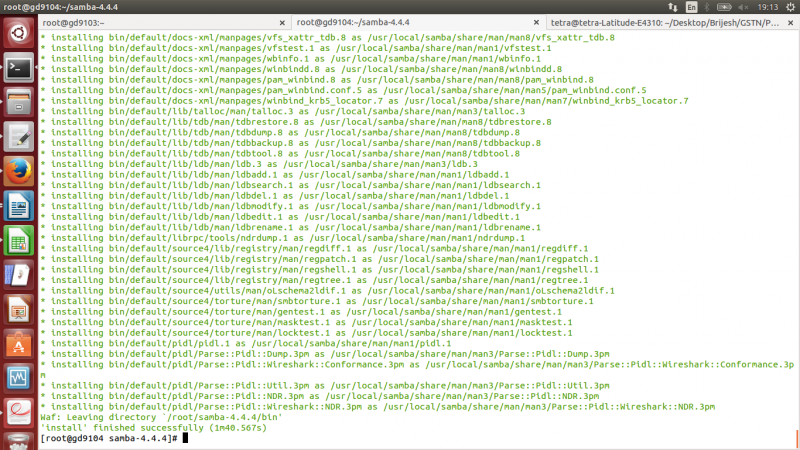Viewport: 800px width, 450px height.
Task: Click the line installing Parse::Pidl::Util.3pm
Action: coord(325,386)
